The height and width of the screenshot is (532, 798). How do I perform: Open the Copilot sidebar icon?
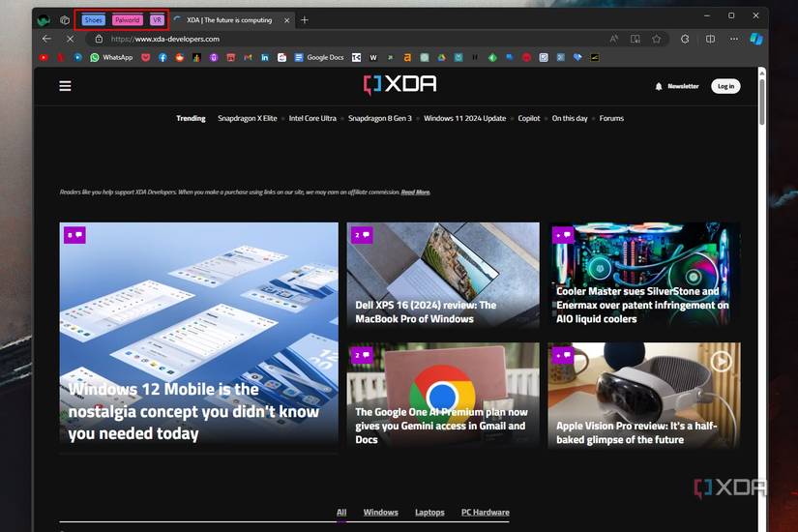[x=756, y=39]
